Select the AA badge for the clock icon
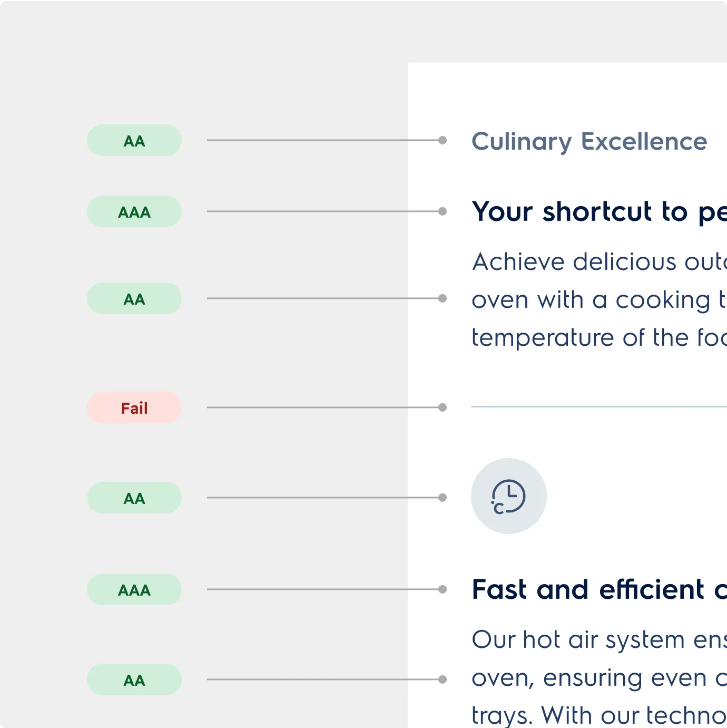Image resolution: width=727 pixels, height=728 pixels. (x=134, y=498)
